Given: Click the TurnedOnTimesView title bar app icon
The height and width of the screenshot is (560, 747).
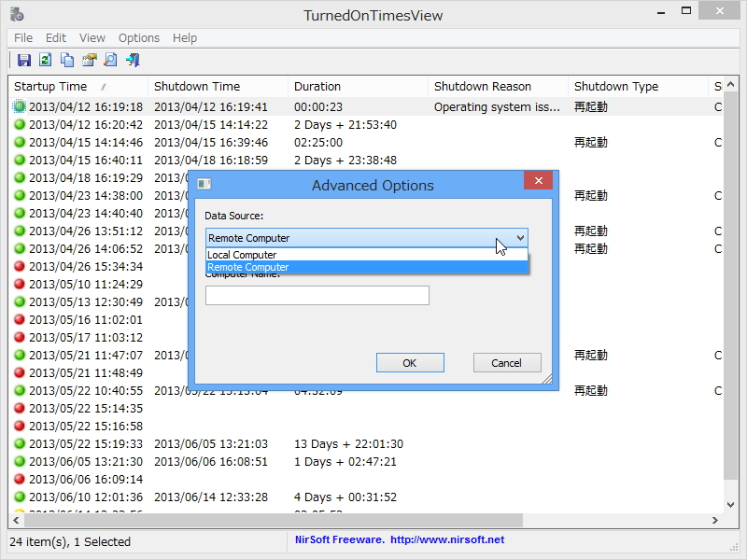Looking at the screenshot, I should pos(17,14).
